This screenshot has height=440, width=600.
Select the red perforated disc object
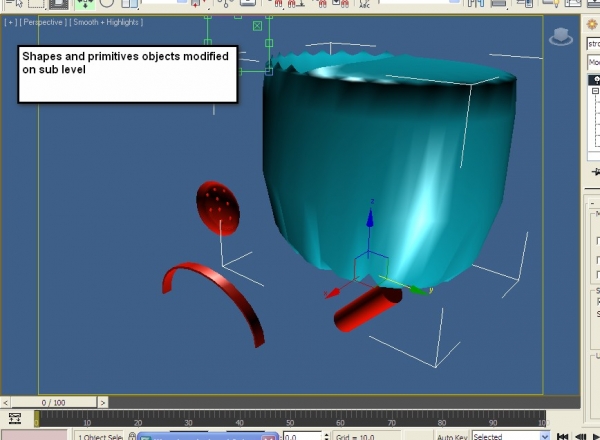click(218, 208)
